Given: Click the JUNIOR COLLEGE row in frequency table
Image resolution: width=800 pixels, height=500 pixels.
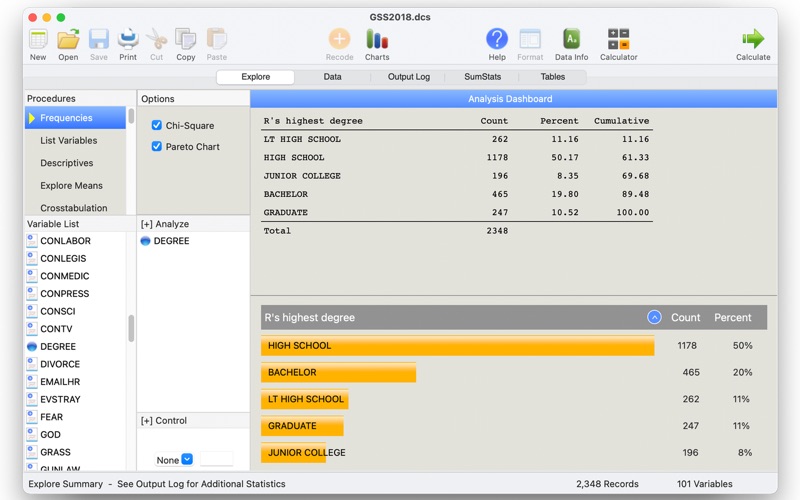Looking at the screenshot, I should (457, 176).
